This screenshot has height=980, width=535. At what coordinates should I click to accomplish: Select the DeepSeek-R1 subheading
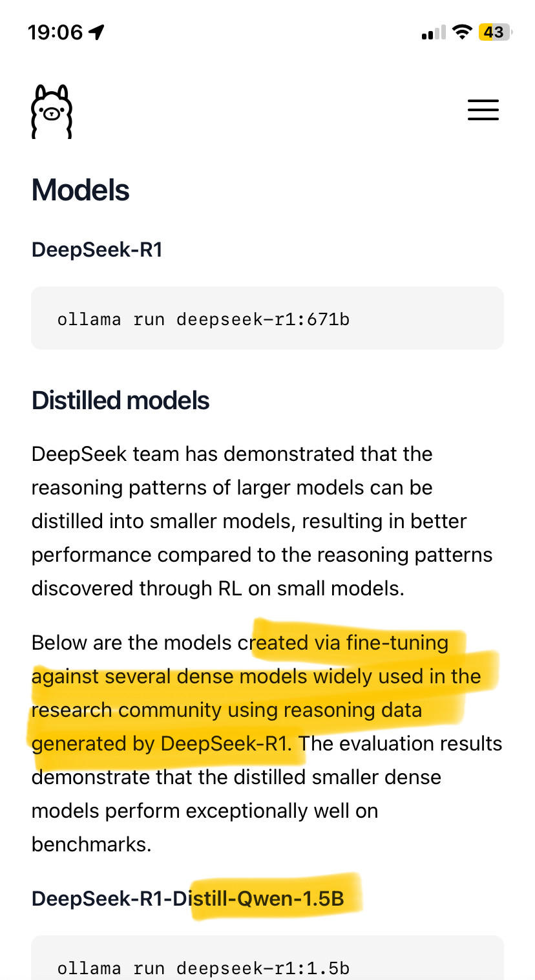pos(97,250)
